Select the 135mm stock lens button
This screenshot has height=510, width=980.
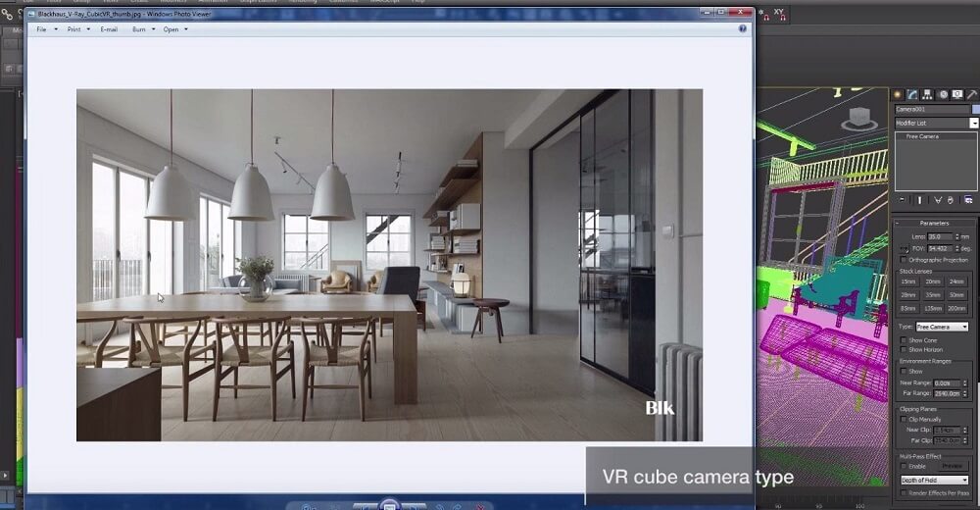pos(933,309)
